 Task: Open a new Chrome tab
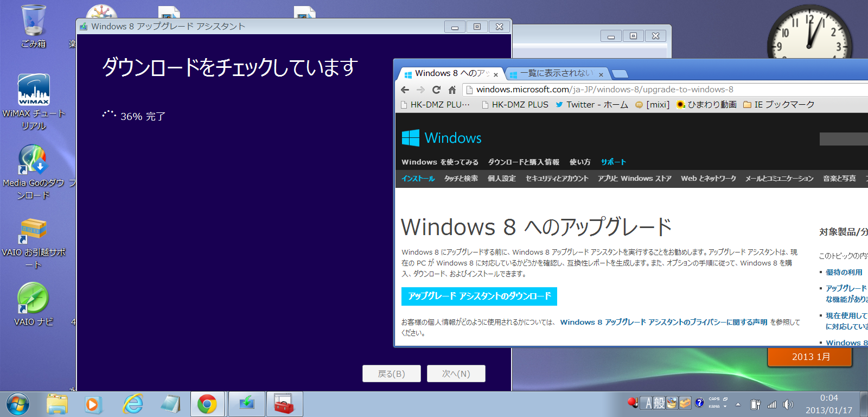620,74
